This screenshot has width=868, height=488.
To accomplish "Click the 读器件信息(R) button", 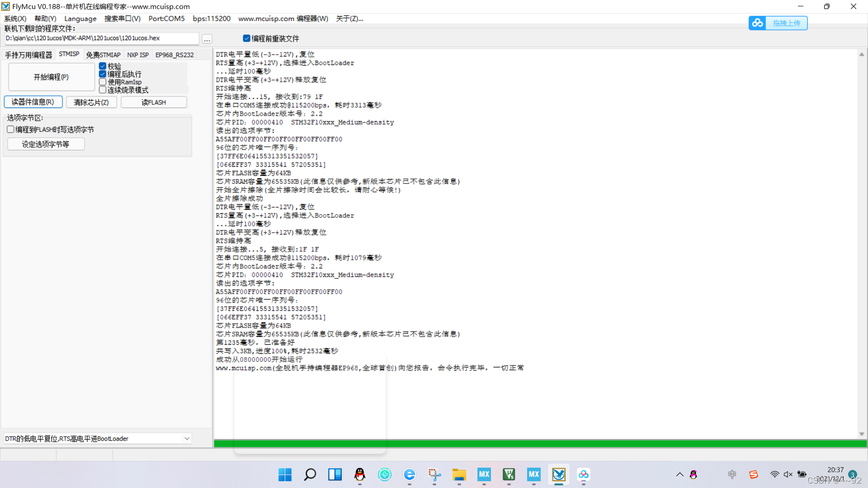I will 33,102.
